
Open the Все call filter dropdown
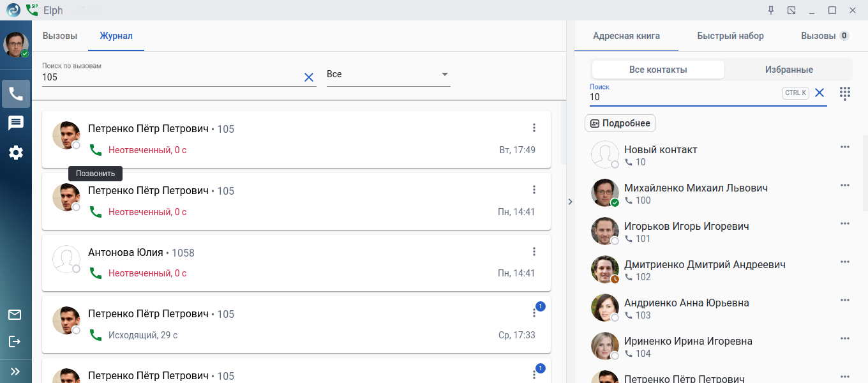388,75
